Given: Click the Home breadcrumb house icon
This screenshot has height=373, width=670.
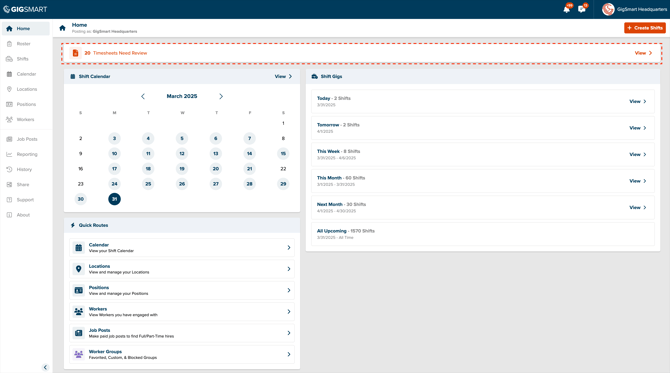Looking at the screenshot, I should pyautogui.click(x=62, y=28).
